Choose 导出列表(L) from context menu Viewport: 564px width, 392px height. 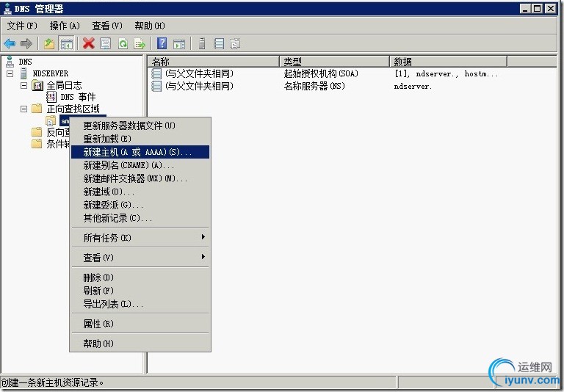pos(140,304)
